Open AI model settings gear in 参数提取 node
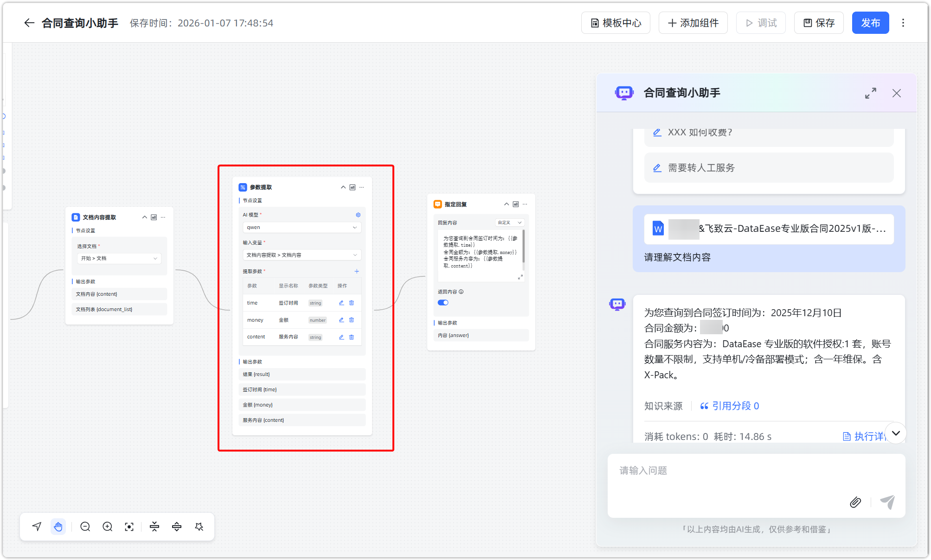 pyautogui.click(x=358, y=215)
